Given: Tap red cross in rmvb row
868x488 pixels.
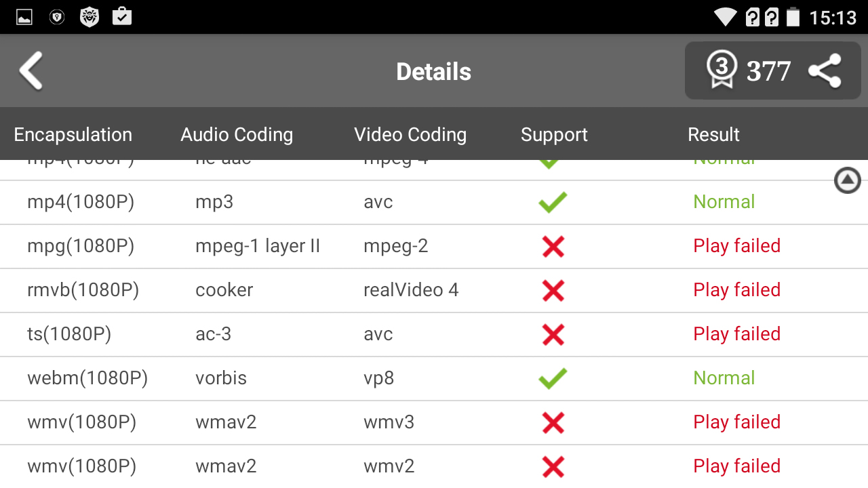Looking at the screenshot, I should 553,290.
